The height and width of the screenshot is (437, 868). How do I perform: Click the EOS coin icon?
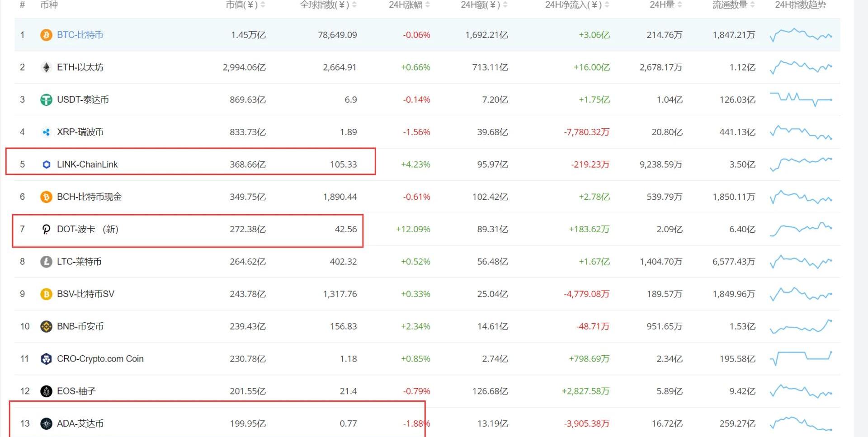coord(46,391)
